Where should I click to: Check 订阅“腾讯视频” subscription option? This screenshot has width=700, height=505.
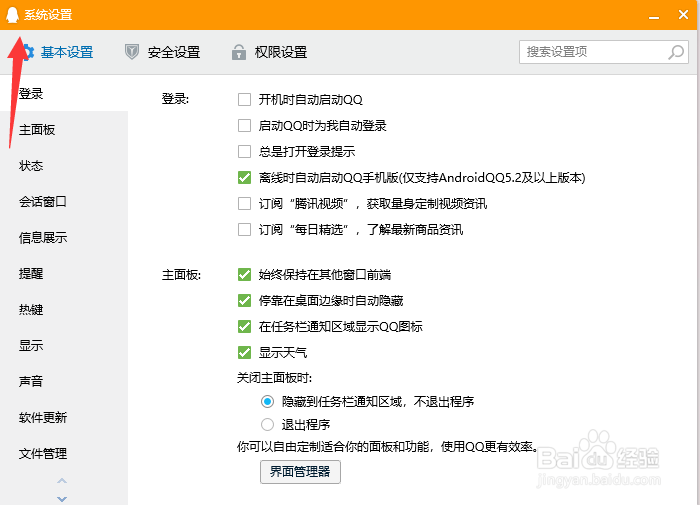(x=244, y=204)
